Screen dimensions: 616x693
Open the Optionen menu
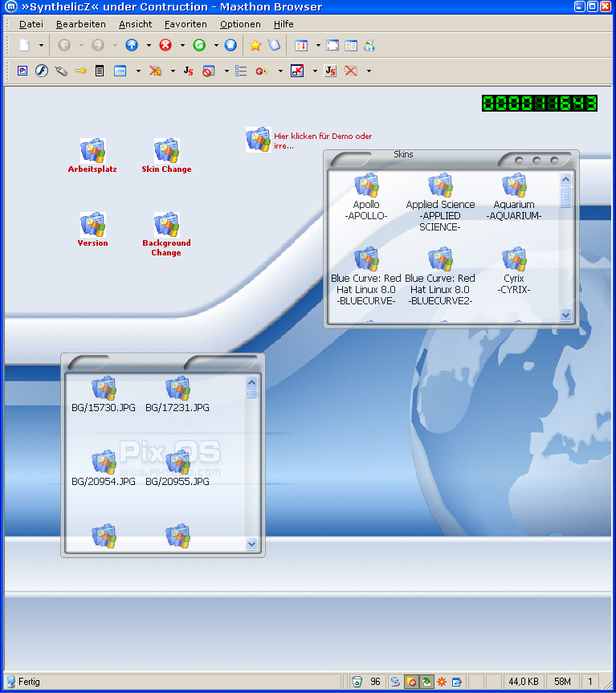(240, 24)
